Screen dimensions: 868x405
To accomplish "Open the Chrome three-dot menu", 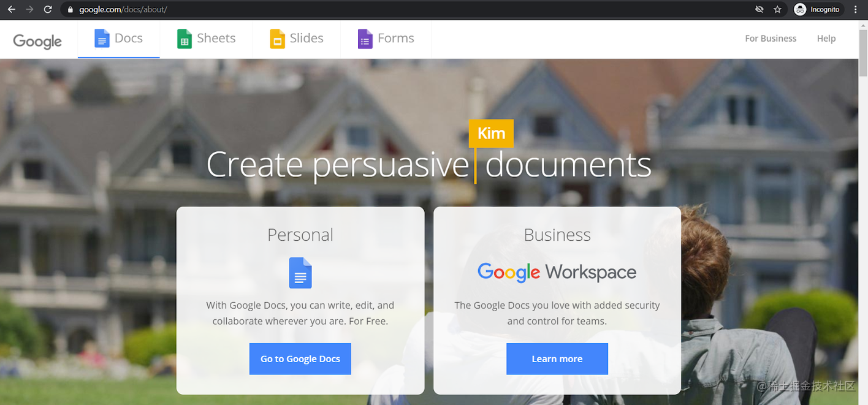I will pyautogui.click(x=856, y=9).
